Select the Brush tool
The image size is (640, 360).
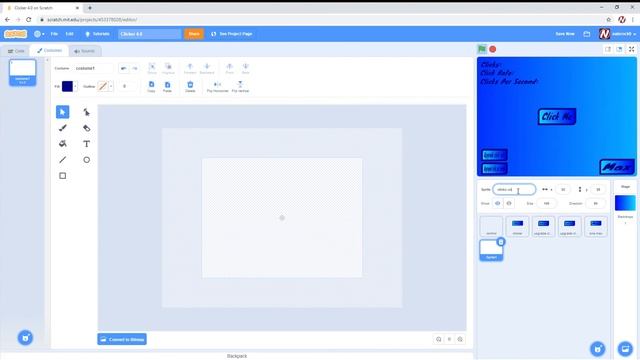click(62, 128)
